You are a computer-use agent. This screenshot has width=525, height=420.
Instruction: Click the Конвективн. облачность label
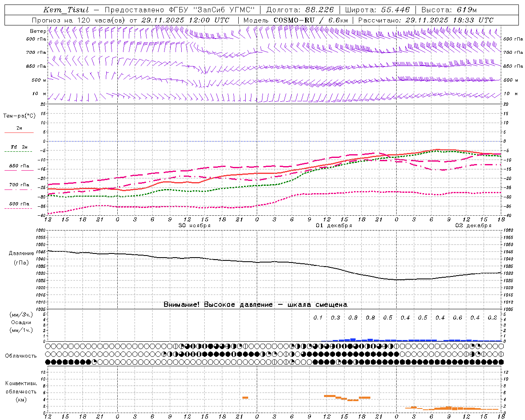click(x=21, y=388)
